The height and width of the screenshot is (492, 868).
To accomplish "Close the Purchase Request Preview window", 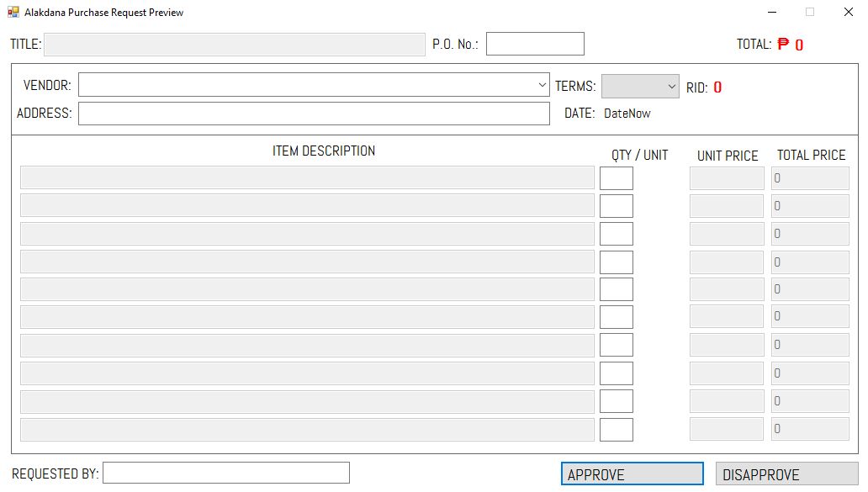I will [848, 12].
